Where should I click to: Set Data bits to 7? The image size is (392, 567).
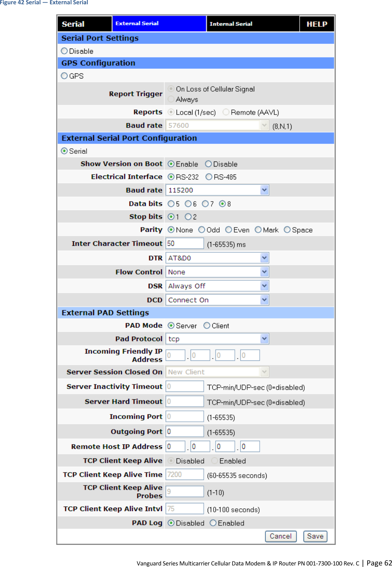pos(205,203)
